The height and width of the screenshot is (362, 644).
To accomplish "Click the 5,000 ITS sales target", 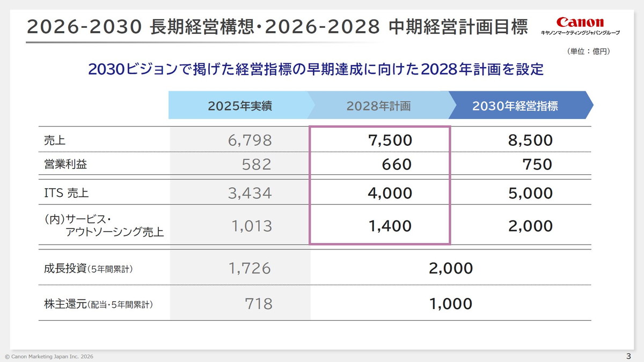I will click(x=530, y=193).
